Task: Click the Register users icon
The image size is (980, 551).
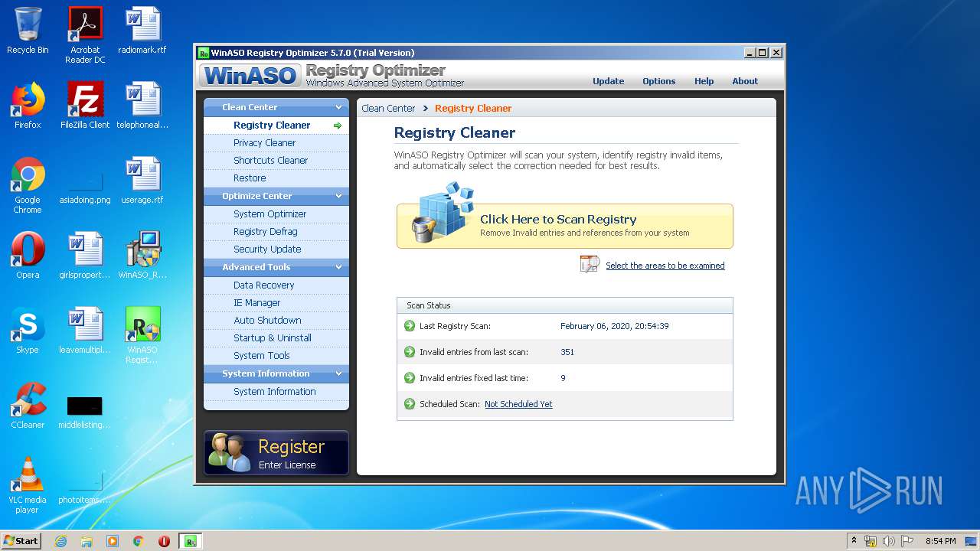Action: click(x=230, y=452)
